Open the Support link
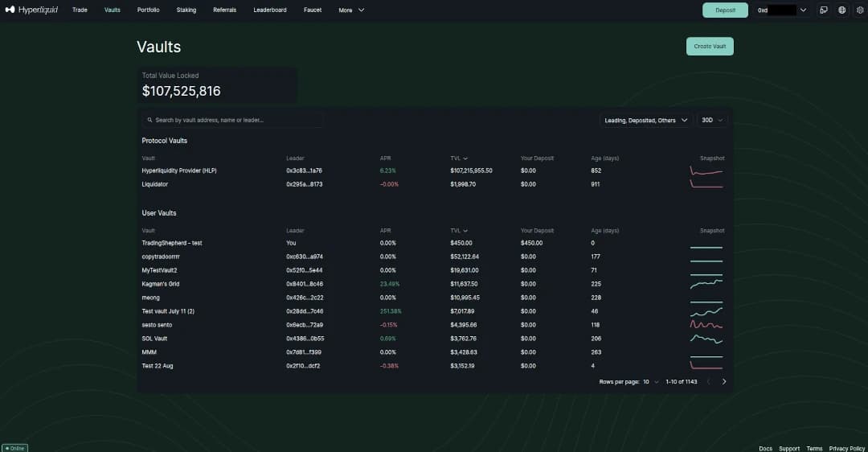 point(789,449)
